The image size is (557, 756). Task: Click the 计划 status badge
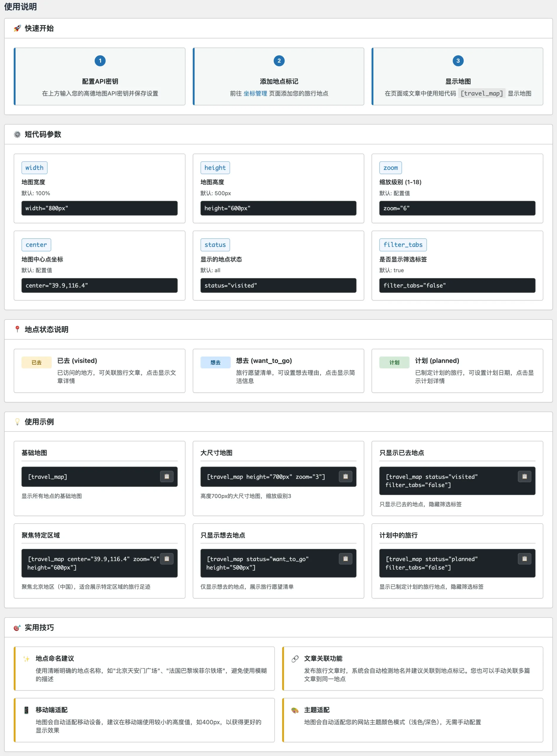click(x=394, y=363)
